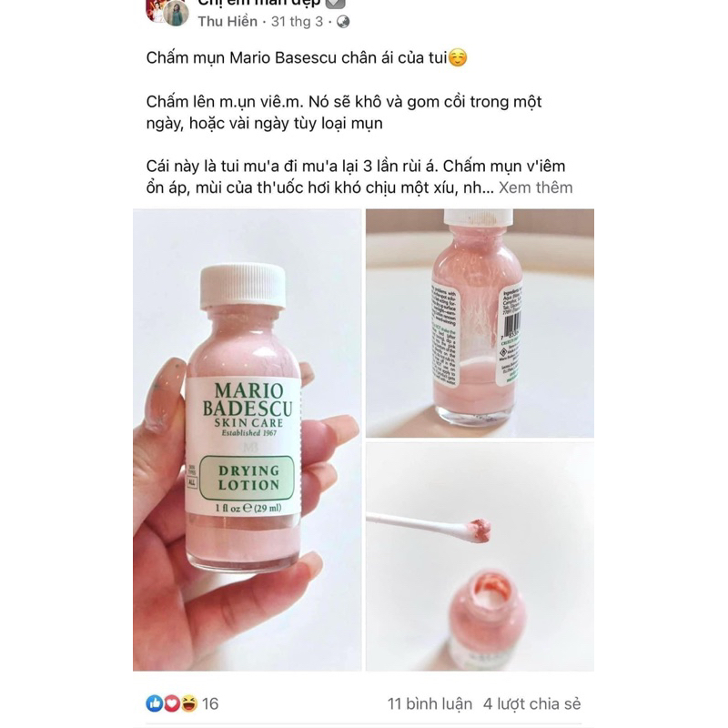Click the smiling emoji in post text

(x=458, y=58)
